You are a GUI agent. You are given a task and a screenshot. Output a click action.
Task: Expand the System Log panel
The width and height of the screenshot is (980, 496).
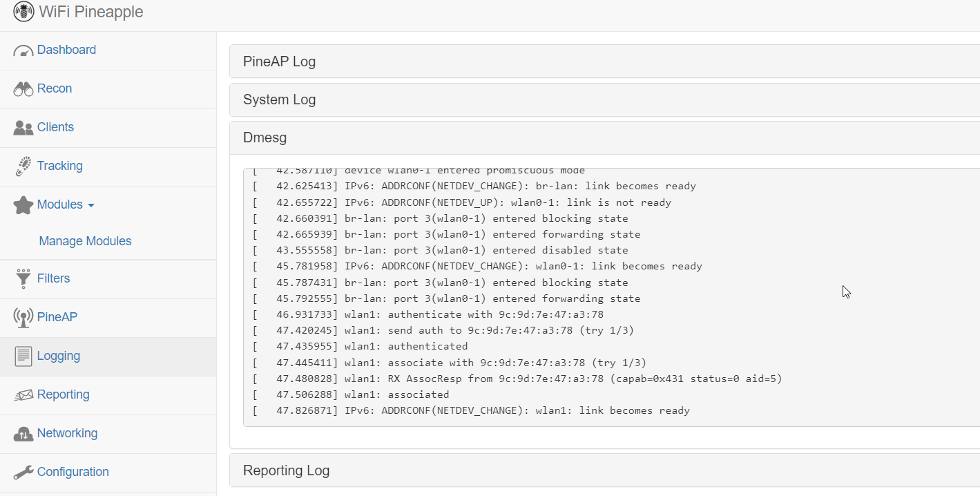click(x=604, y=99)
